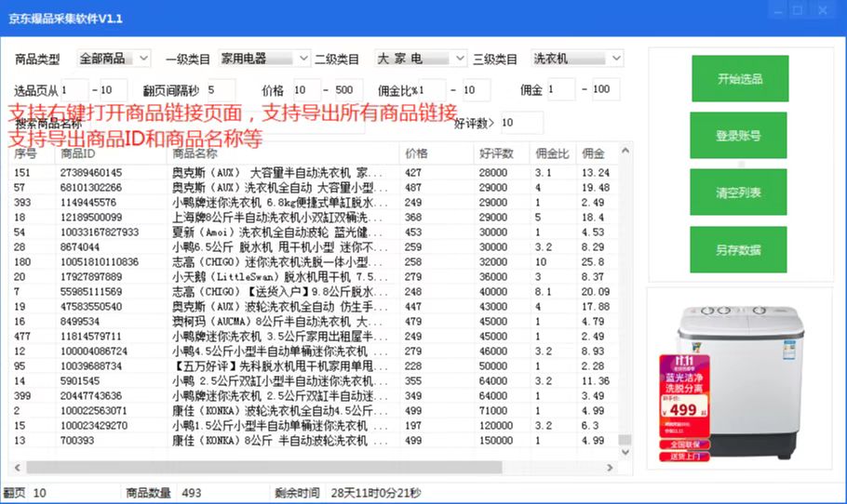
Task: Click the 商品数量 493 status entry
Action: click(164, 493)
